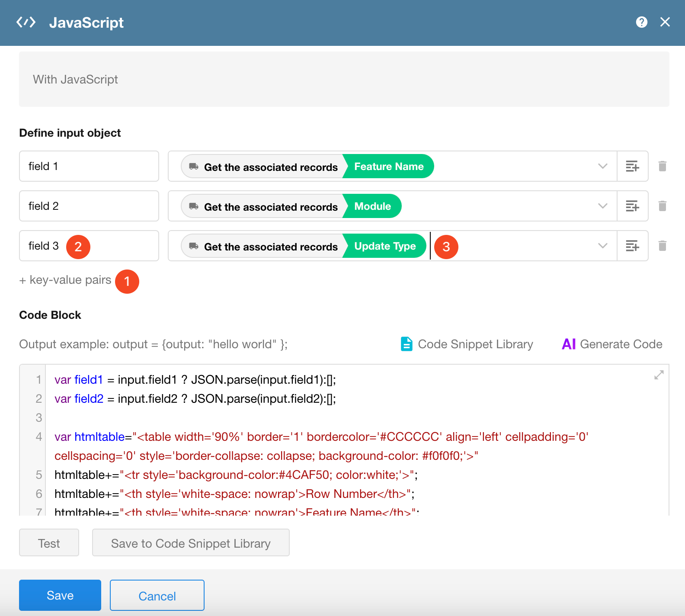Click AI Generate Code

tap(612, 344)
